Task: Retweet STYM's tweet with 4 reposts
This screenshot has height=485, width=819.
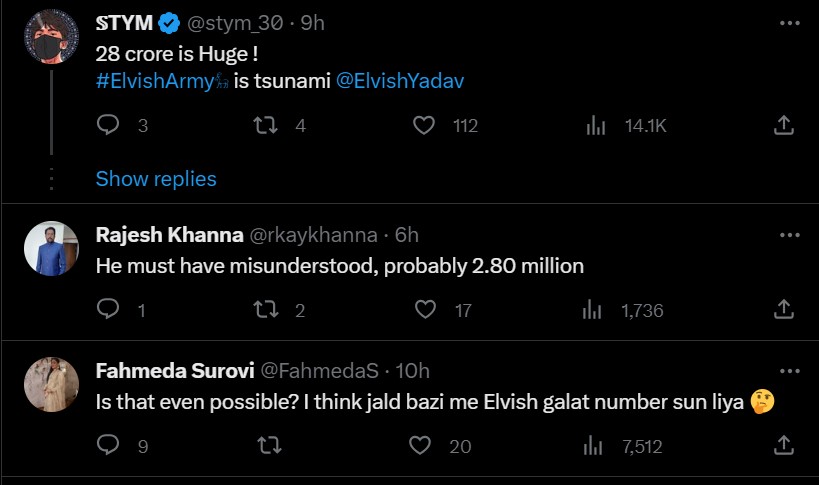Action: click(x=267, y=125)
